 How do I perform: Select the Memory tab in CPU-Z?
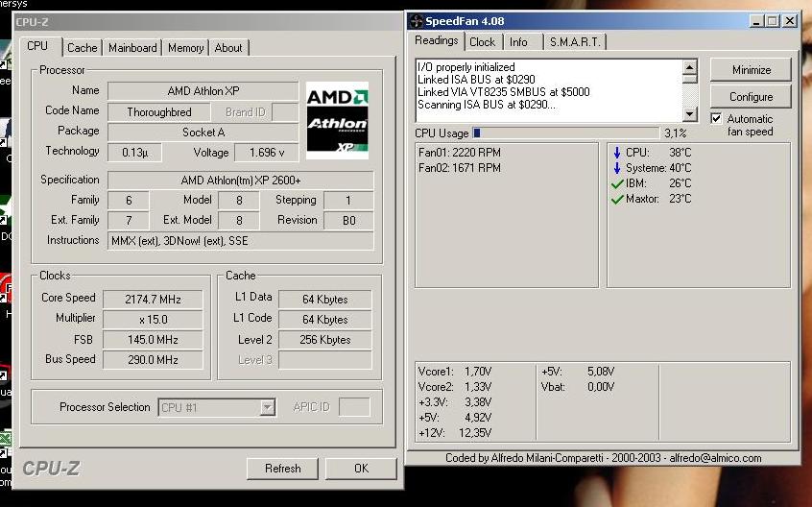pyautogui.click(x=185, y=48)
